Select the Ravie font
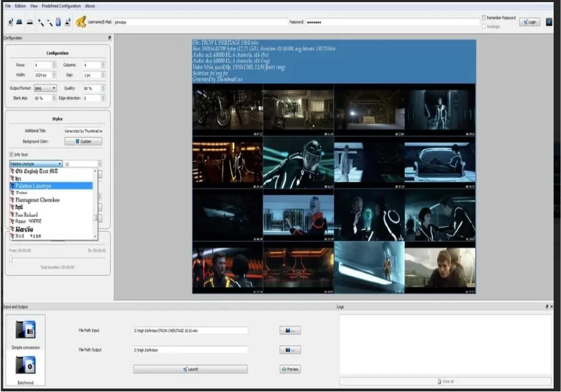Image resolution: width=561 pixels, height=392 pixels. 51,229
